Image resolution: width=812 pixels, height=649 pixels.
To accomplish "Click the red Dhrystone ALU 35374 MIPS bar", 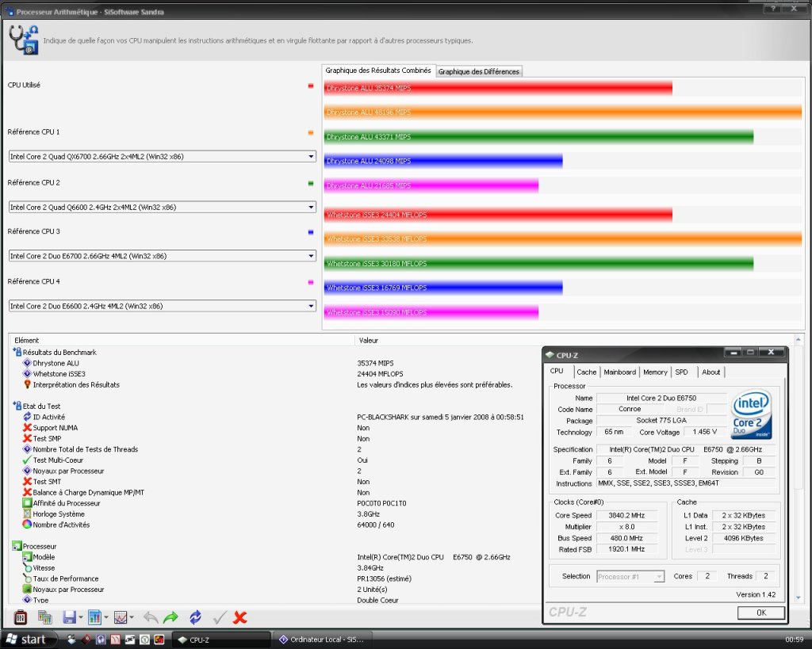I will tap(498, 88).
